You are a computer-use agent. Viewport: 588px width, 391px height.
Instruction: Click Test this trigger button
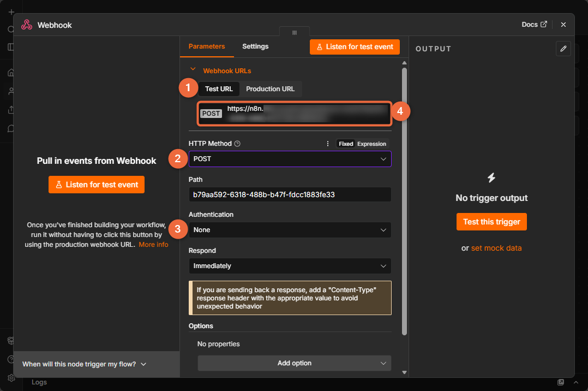click(x=491, y=222)
